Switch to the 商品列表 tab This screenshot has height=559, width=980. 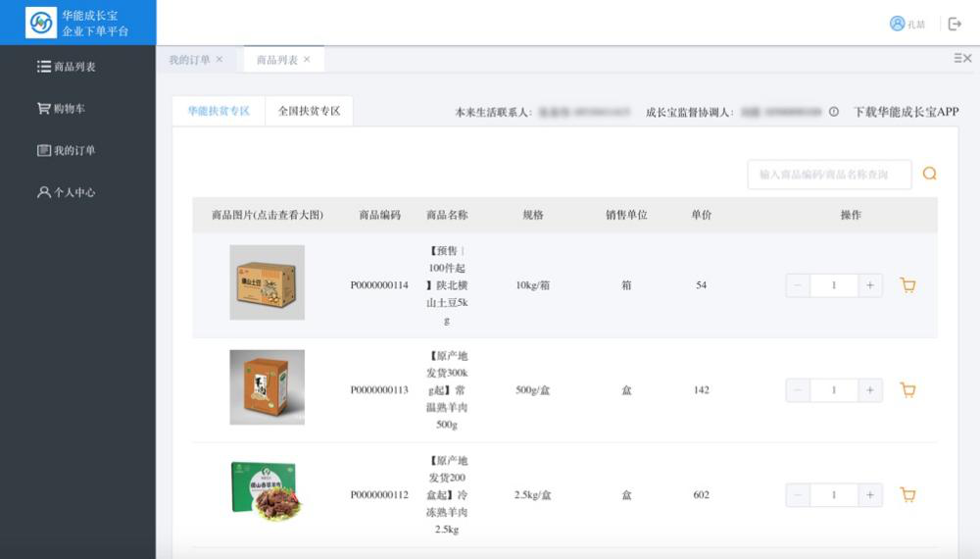point(277,60)
